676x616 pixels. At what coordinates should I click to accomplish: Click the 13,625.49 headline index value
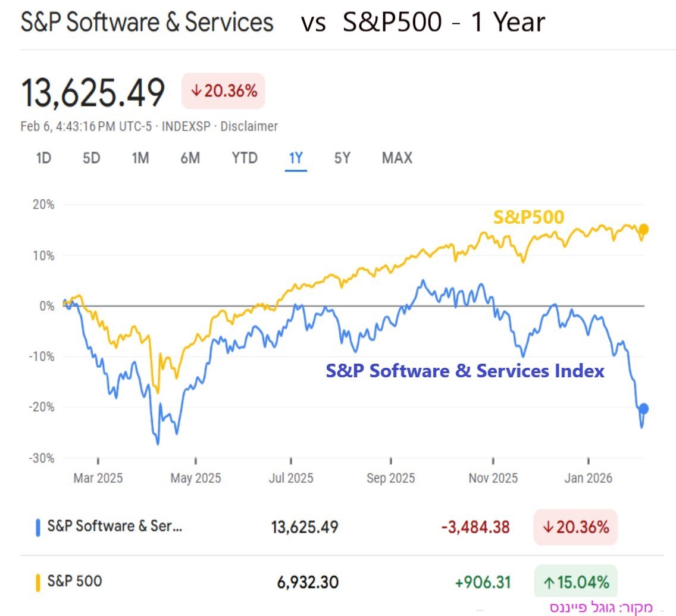pyautogui.click(x=93, y=93)
